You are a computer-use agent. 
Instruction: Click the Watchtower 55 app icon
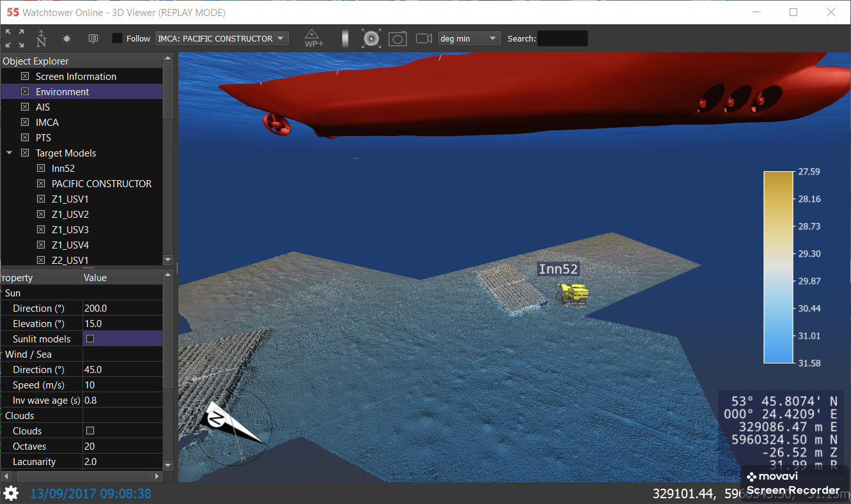pyautogui.click(x=12, y=12)
